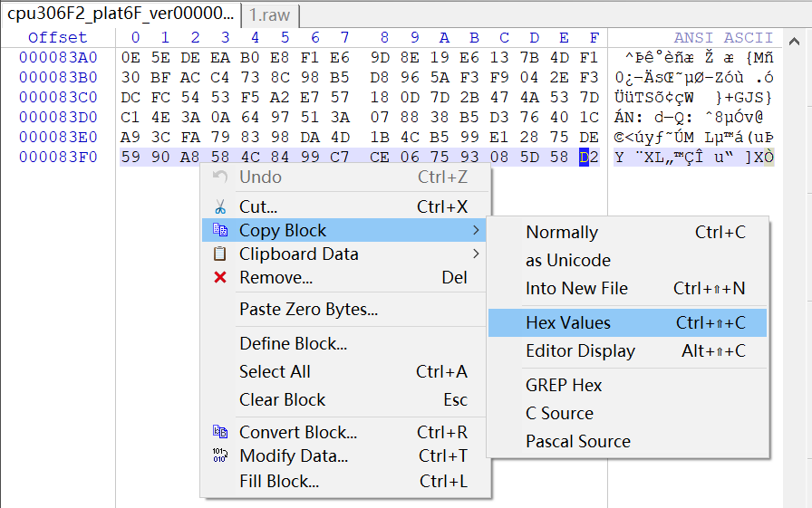Click byte 1C ending row 000083D0
This screenshot has width=812, height=508.
tap(589, 118)
